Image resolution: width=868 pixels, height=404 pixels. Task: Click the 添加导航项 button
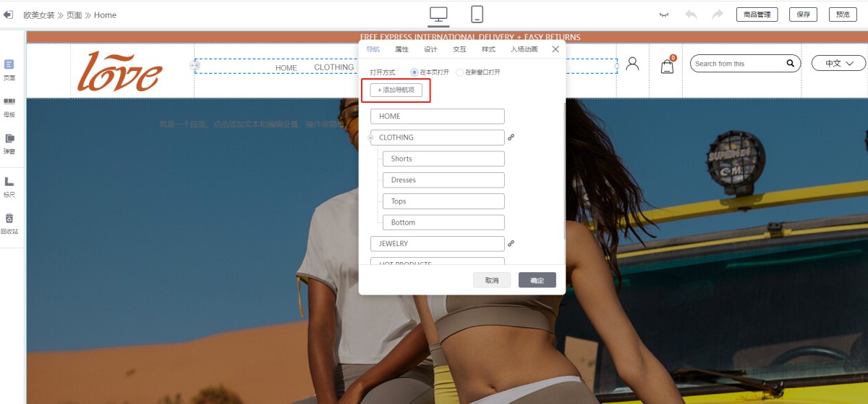(x=396, y=90)
